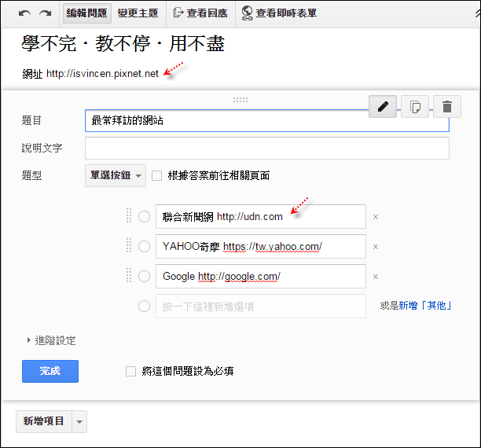
Task: Click 新增「其他」 link
Action: (x=425, y=306)
